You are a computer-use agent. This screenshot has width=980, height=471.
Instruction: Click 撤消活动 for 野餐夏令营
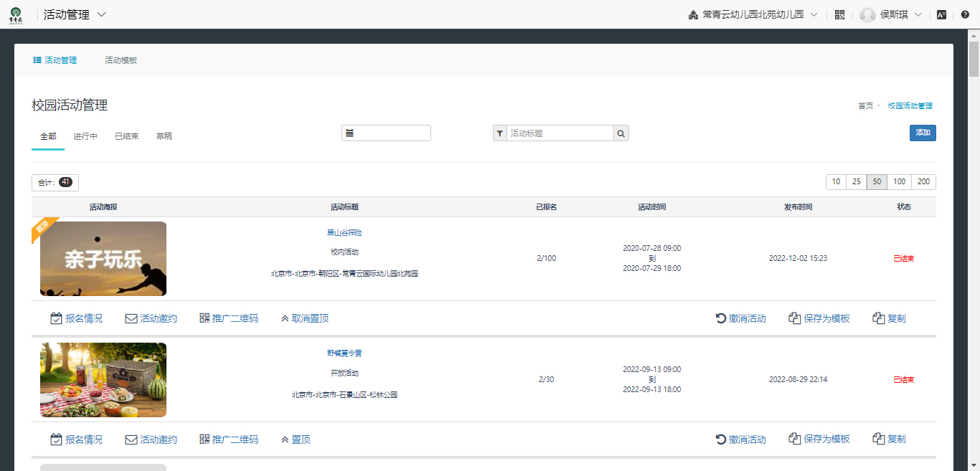coord(740,439)
